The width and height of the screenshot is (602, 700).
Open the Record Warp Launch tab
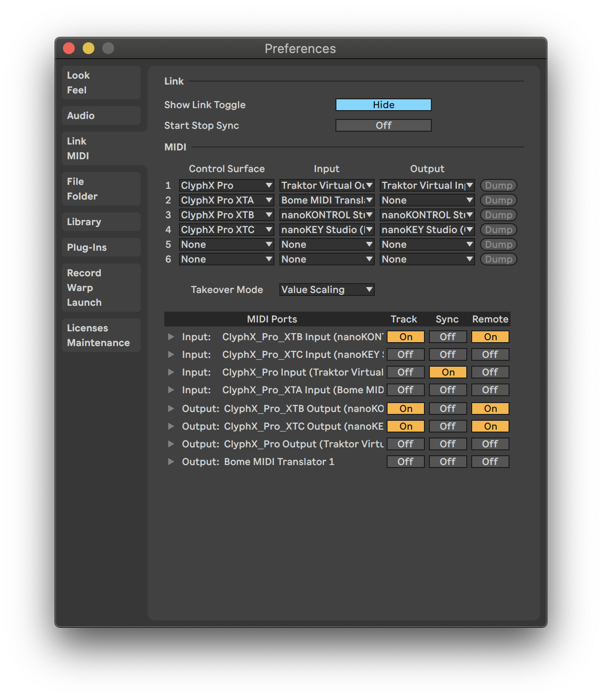coord(101,288)
